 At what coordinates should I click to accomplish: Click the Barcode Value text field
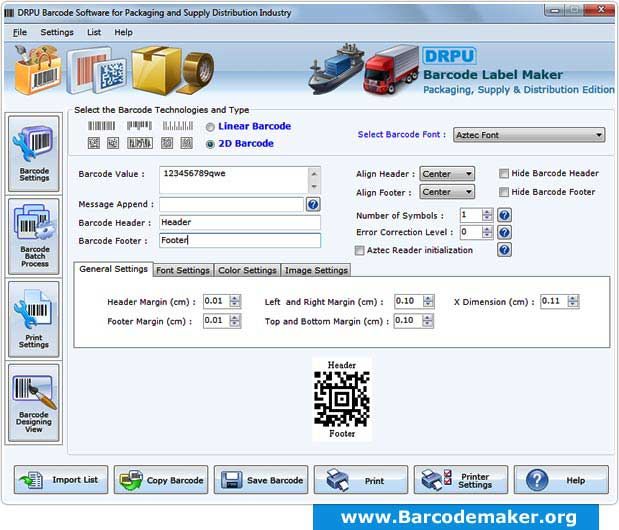pyautogui.click(x=234, y=180)
